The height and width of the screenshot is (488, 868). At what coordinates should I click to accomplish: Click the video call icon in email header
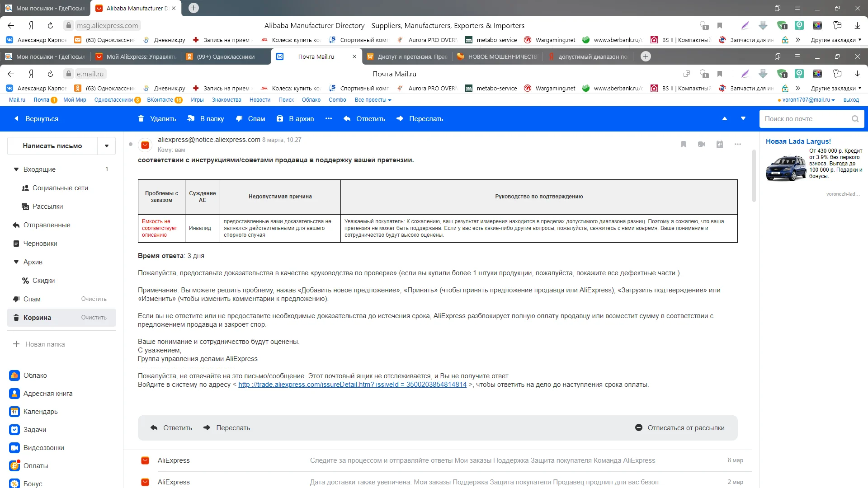(702, 144)
